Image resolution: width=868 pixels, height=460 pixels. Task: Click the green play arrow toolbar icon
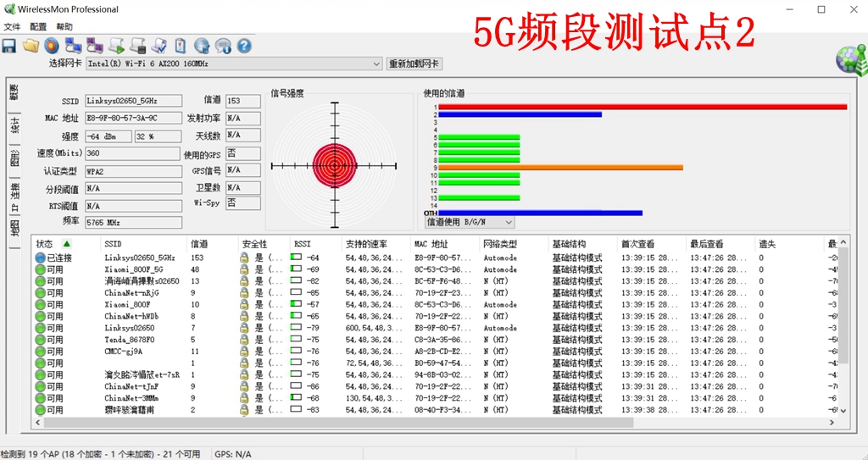117,45
